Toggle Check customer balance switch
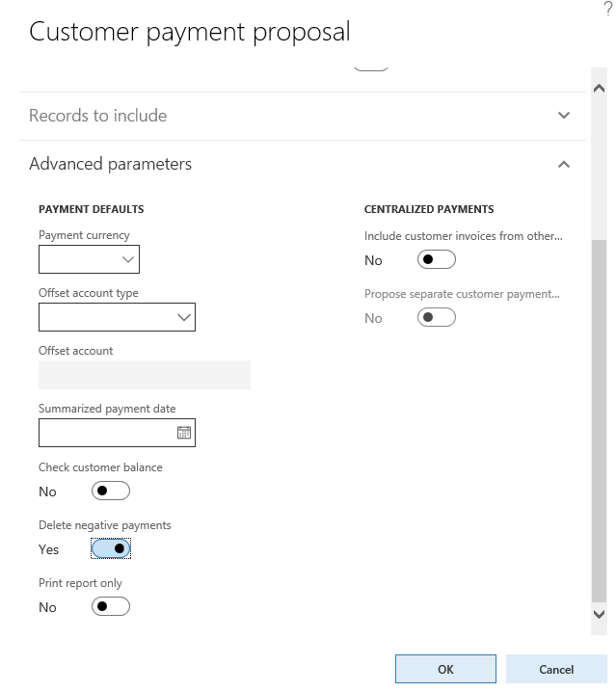 (110, 492)
